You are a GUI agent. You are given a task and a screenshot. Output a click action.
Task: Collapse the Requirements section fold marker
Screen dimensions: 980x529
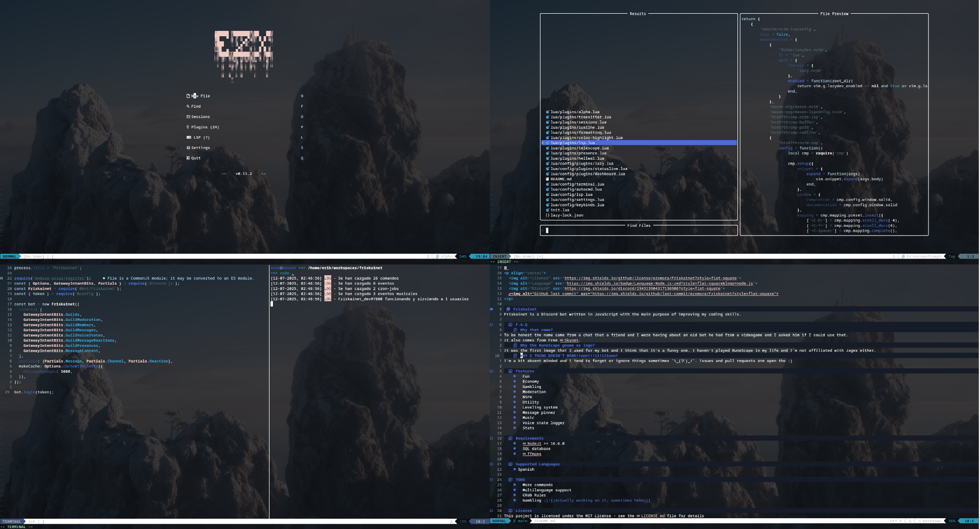[x=491, y=438]
